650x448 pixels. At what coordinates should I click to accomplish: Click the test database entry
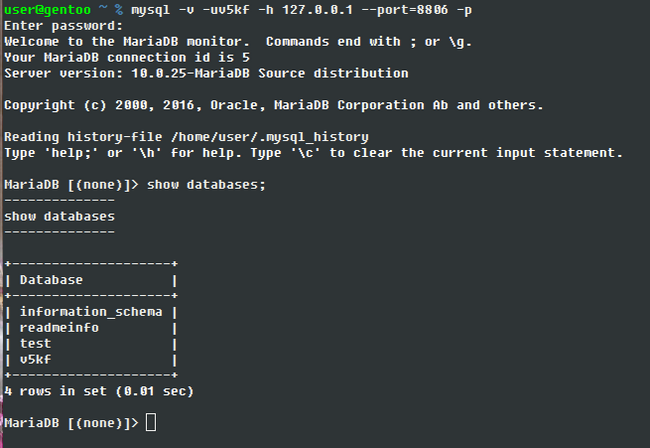pos(35,343)
